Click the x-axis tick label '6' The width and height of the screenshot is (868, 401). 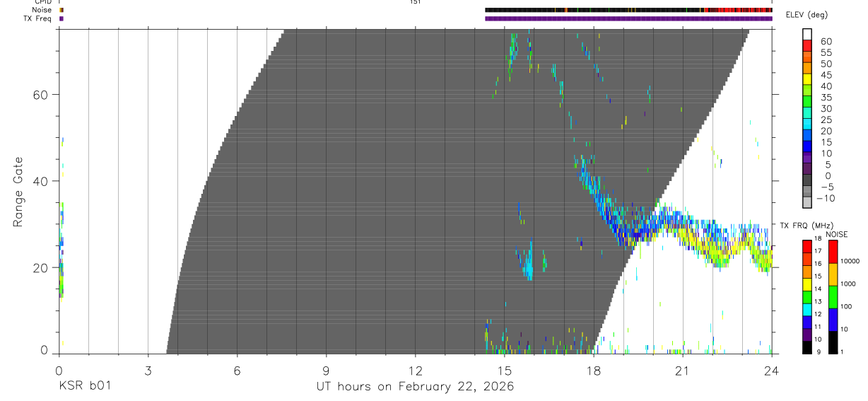237,370
